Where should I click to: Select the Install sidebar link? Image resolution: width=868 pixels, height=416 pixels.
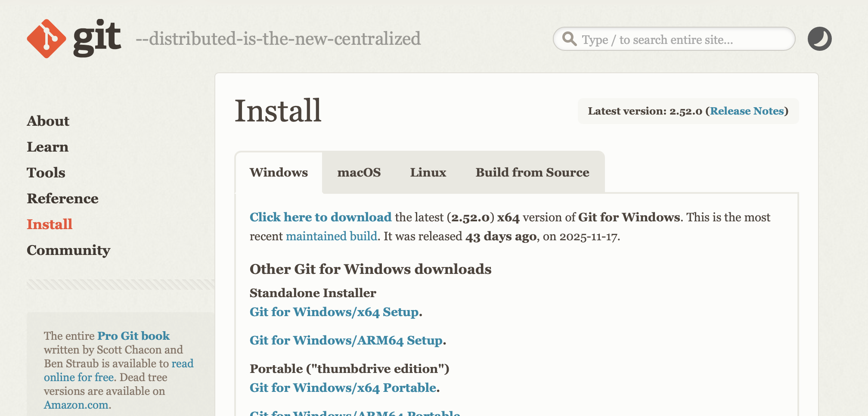pyautogui.click(x=50, y=224)
